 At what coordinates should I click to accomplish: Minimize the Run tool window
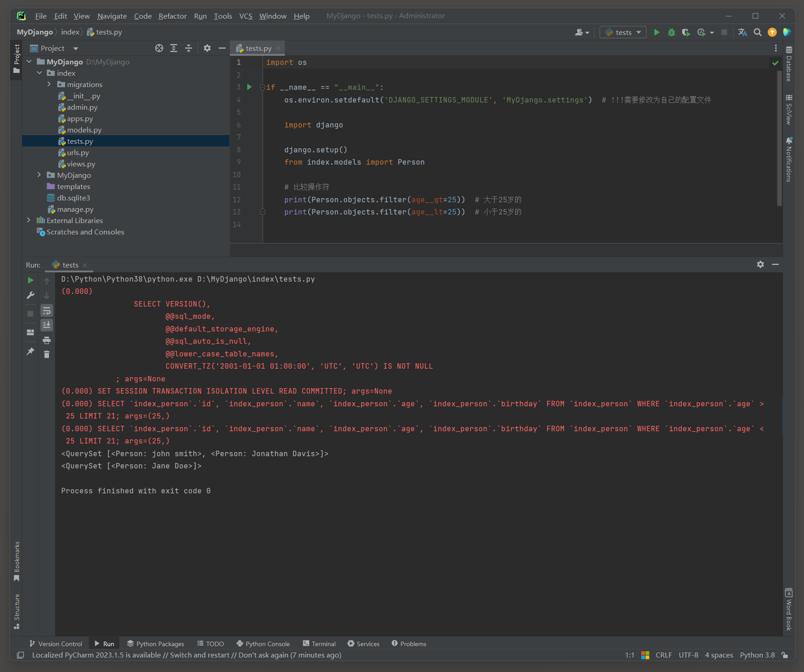point(775,264)
